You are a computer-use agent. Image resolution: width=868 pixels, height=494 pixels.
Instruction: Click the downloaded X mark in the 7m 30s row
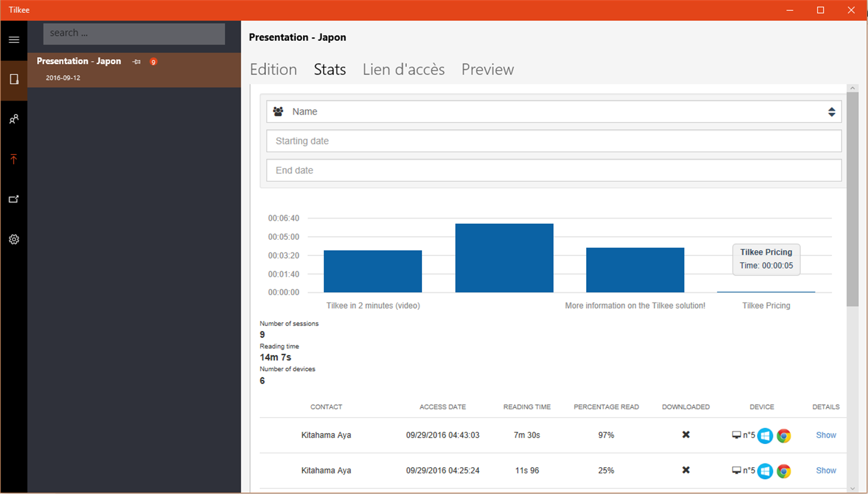pos(686,435)
